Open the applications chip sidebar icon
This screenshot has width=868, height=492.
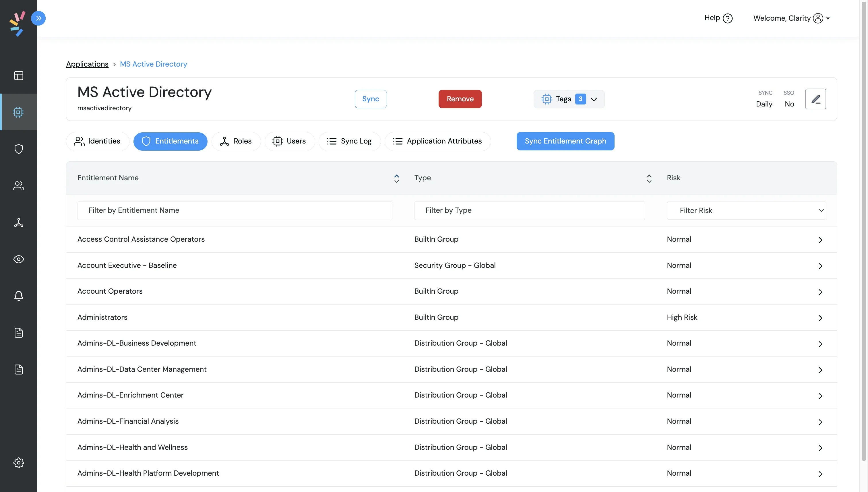(x=19, y=112)
